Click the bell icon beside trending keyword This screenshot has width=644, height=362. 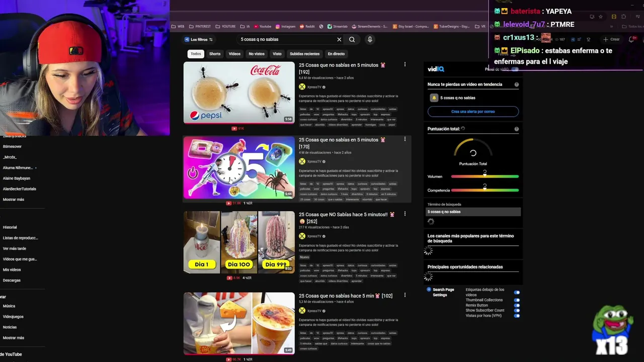[434, 98]
